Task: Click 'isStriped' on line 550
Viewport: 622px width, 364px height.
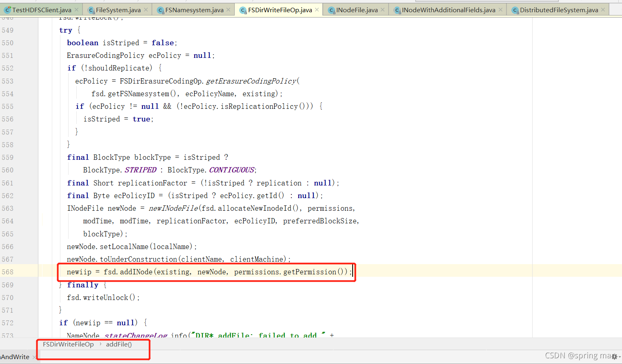Action: pos(121,43)
